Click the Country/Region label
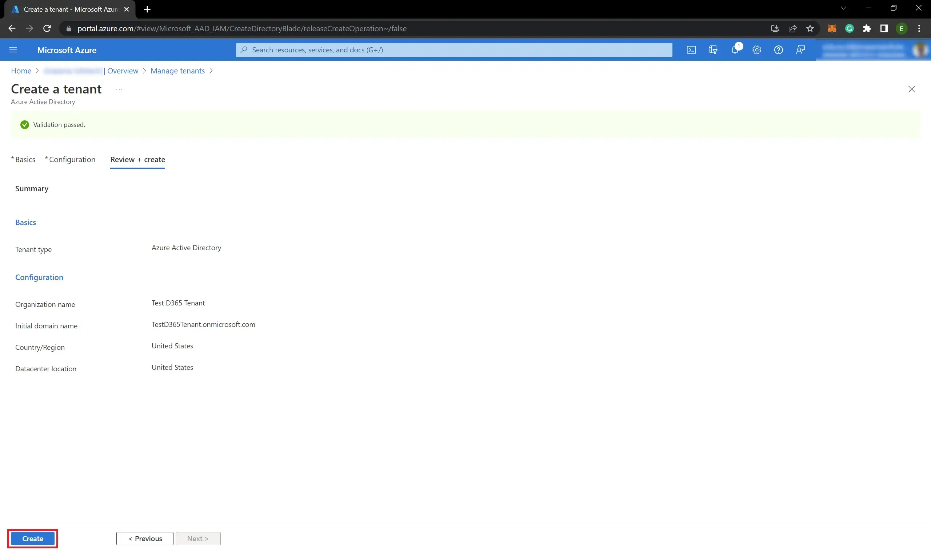The width and height of the screenshot is (931, 560). [x=40, y=348]
